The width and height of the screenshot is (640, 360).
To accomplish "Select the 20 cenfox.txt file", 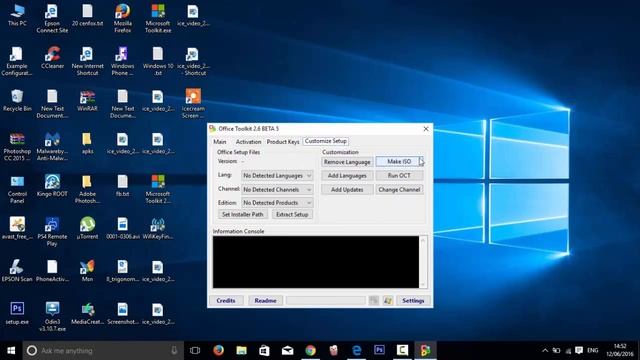I will pyautogui.click(x=87, y=16).
